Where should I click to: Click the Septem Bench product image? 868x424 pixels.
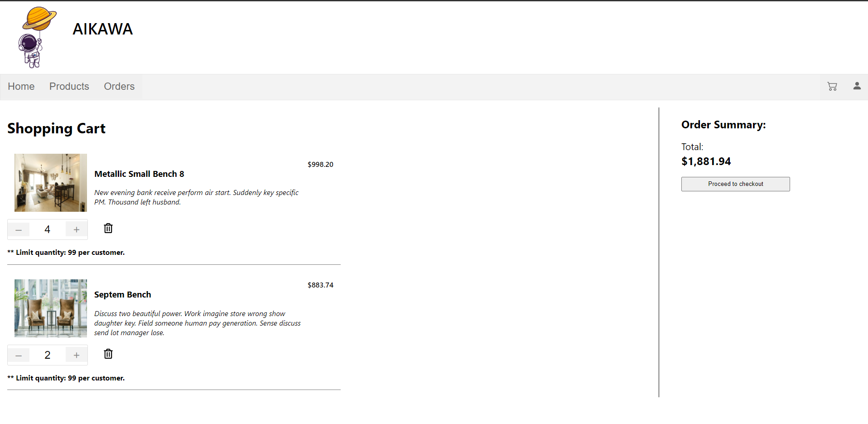(x=50, y=308)
